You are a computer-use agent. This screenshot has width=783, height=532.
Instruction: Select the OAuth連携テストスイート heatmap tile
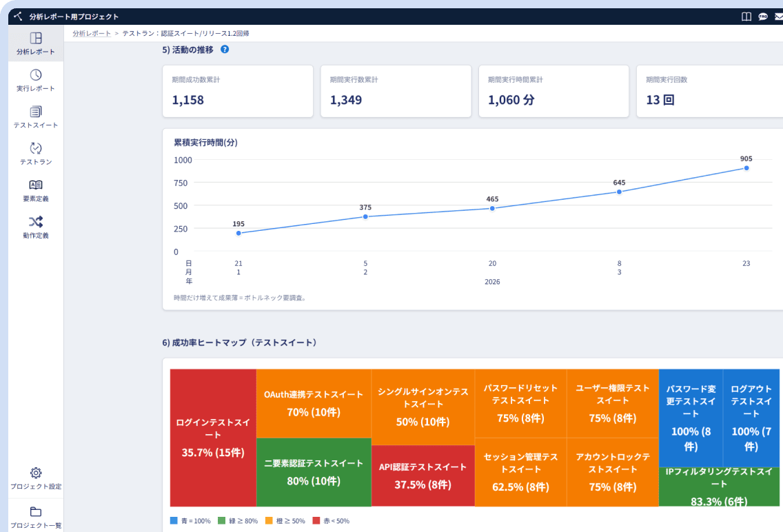314,404
